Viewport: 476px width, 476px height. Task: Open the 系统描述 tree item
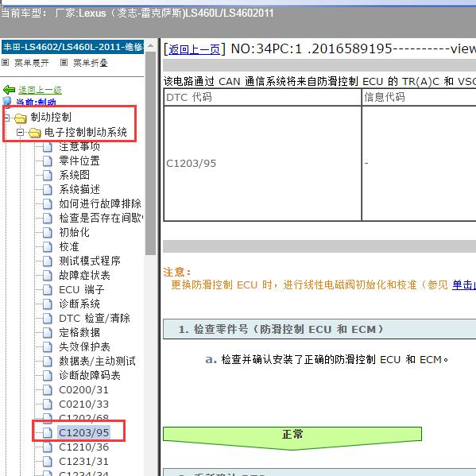coord(79,189)
